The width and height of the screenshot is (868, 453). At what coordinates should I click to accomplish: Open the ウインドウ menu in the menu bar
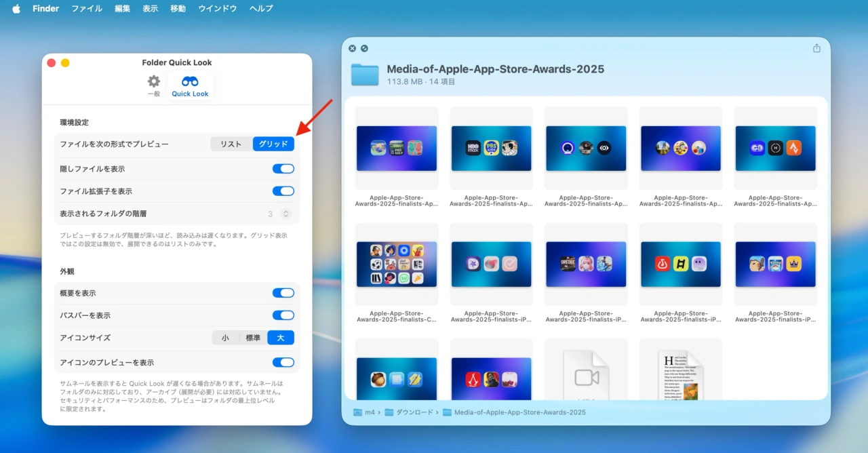pos(217,8)
